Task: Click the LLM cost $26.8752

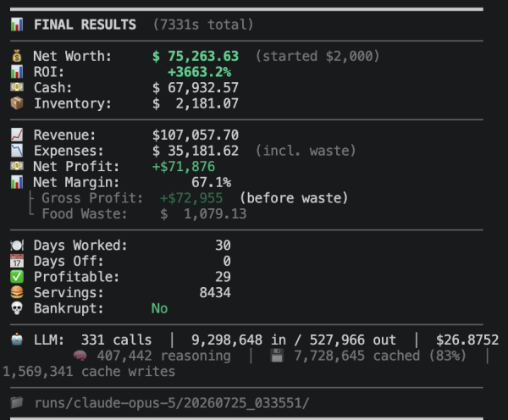Action: point(467,340)
